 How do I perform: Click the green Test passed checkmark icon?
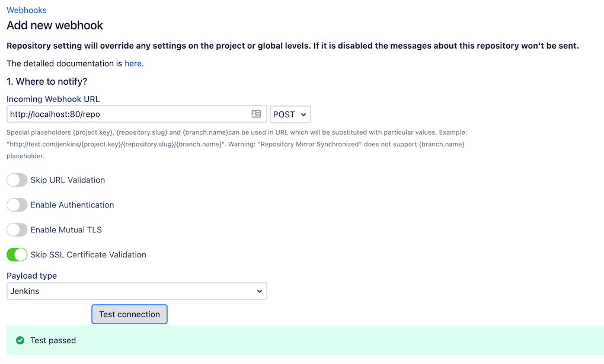(20, 340)
